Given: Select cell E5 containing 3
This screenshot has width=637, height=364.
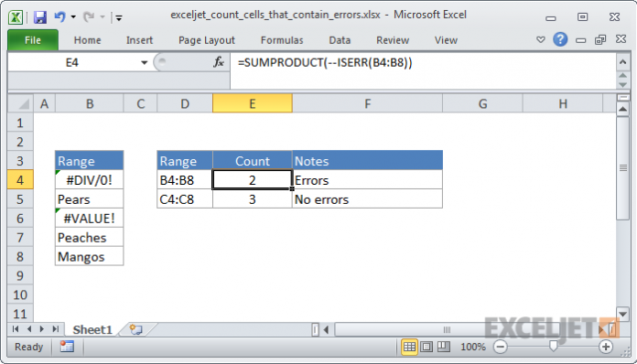Looking at the screenshot, I should [x=253, y=199].
